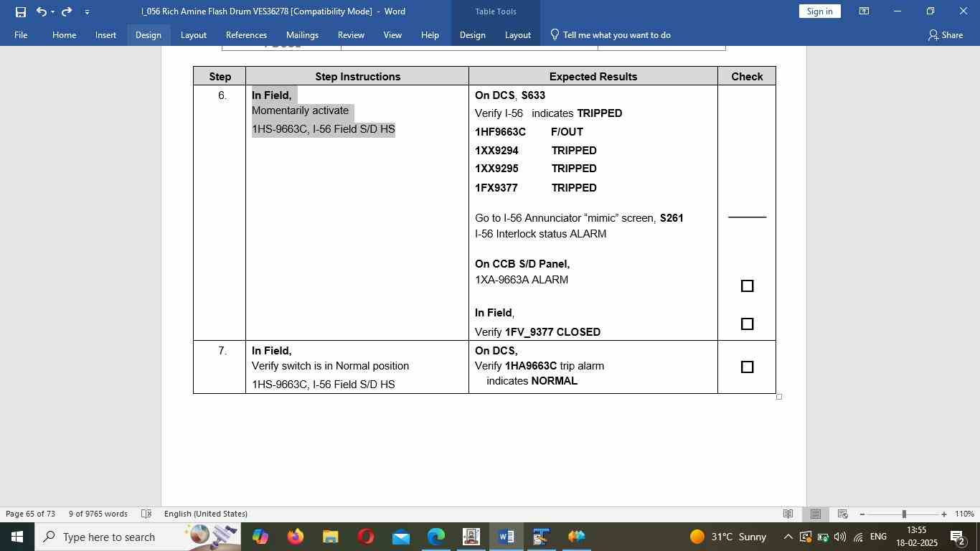Open the Mail app from the taskbar
The height and width of the screenshot is (551, 980).
401,537
